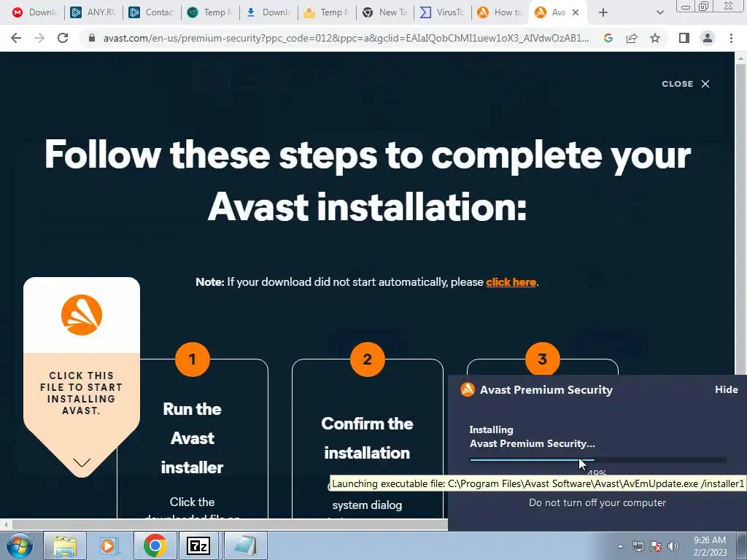Open a new tab with plus button
This screenshot has width=747, height=560.
(603, 13)
